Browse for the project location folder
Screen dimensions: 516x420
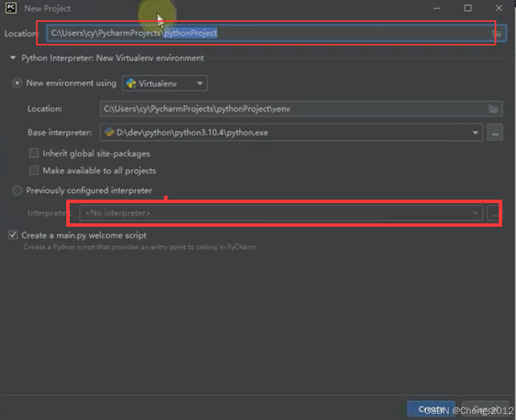pos(497,33)
